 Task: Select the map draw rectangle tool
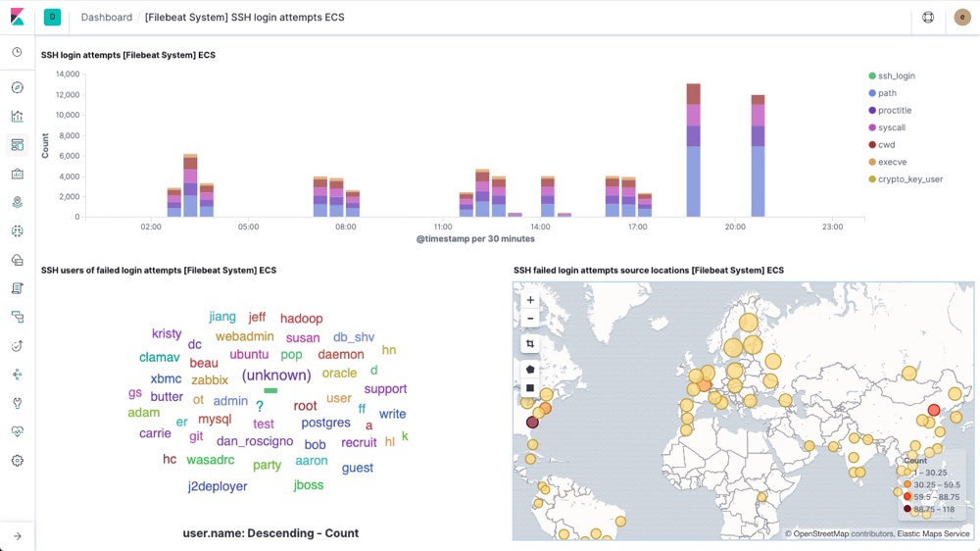[530, 388]
